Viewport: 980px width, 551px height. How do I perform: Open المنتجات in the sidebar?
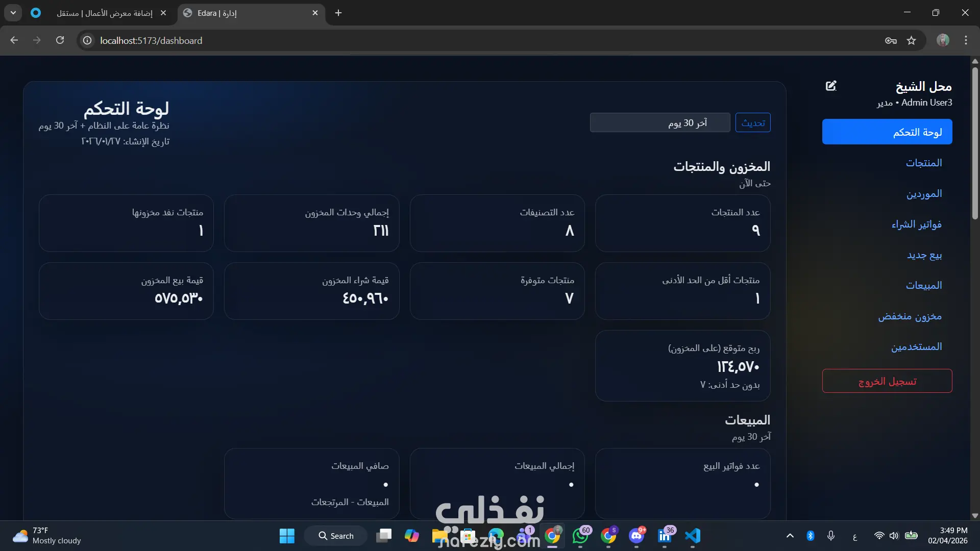point(923,163)
